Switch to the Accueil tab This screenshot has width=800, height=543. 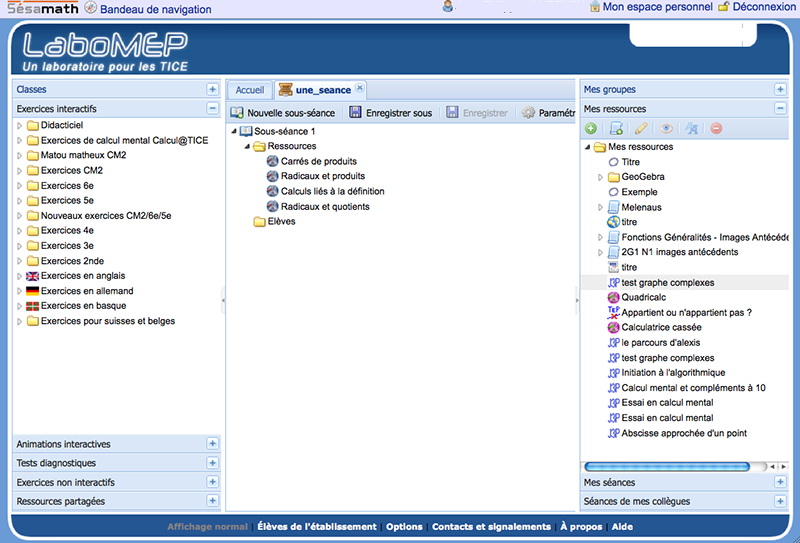point(249,90)
